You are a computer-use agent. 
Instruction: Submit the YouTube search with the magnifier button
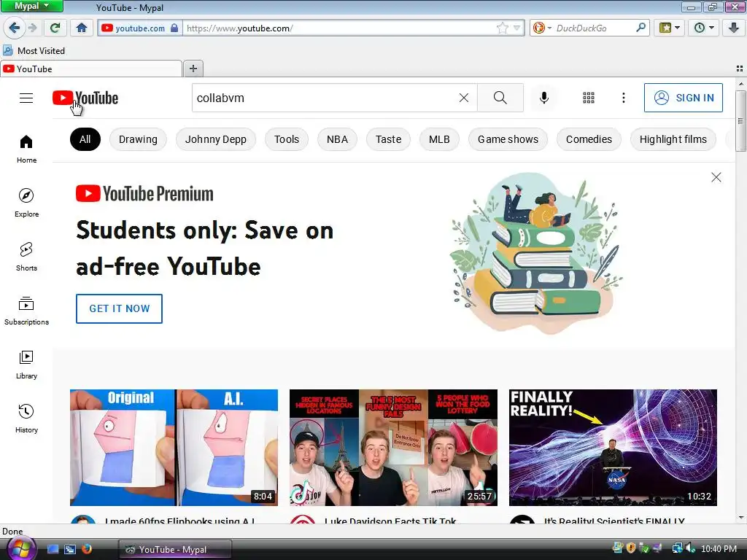click(500, 98)
